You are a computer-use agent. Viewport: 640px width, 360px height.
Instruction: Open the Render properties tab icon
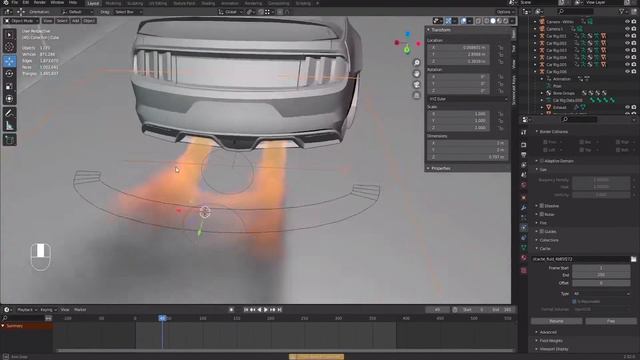(524, 145)
